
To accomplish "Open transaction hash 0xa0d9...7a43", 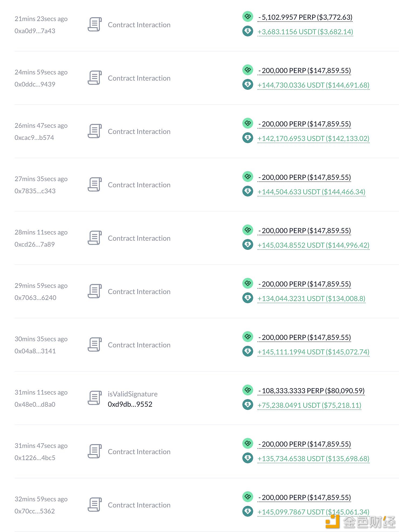I will point(35,31).
